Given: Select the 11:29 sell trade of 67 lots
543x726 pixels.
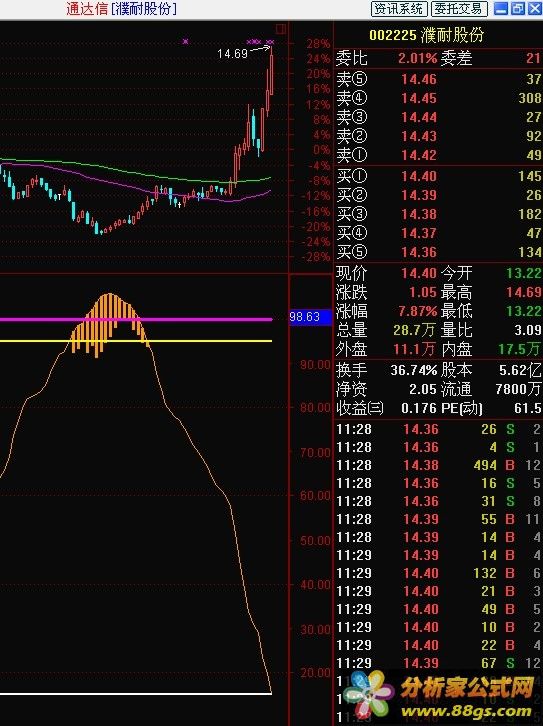Looking at the screenshot, I should (438, 663).
